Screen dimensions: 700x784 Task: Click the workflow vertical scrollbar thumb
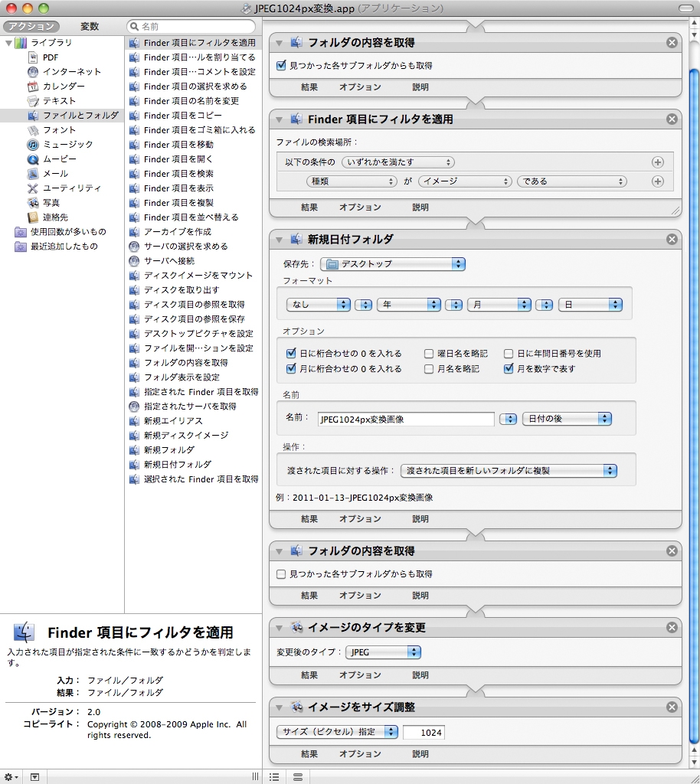pyautogui.click(x=694, y=405)
